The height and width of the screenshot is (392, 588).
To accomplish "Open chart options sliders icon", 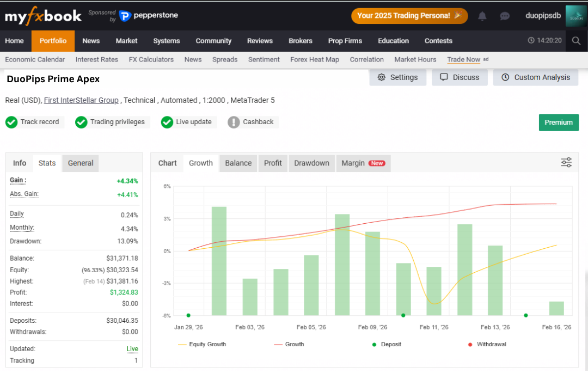I will pyautogui.click(x=566, y=162).
